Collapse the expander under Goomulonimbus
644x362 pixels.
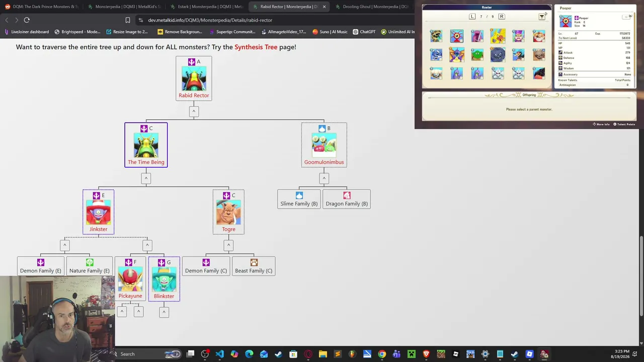(324, 178)
